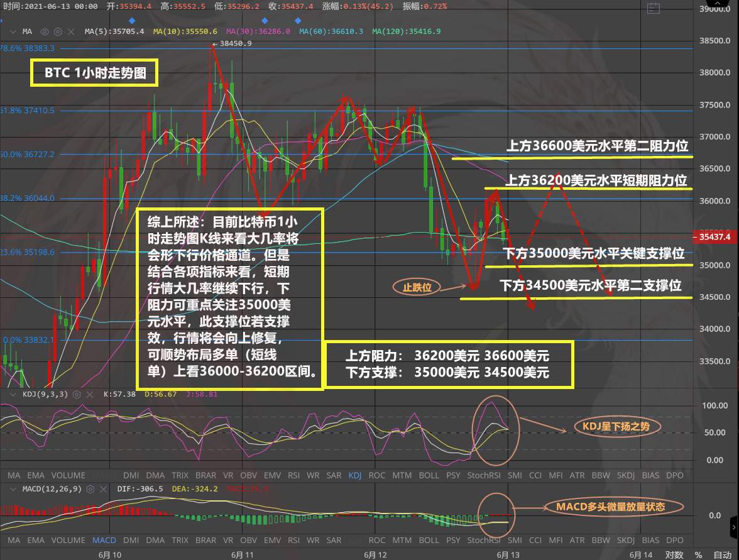739x560 pixels.
Task: Select VOLUME tab in MACD panel row
Action: pos(68,541)
